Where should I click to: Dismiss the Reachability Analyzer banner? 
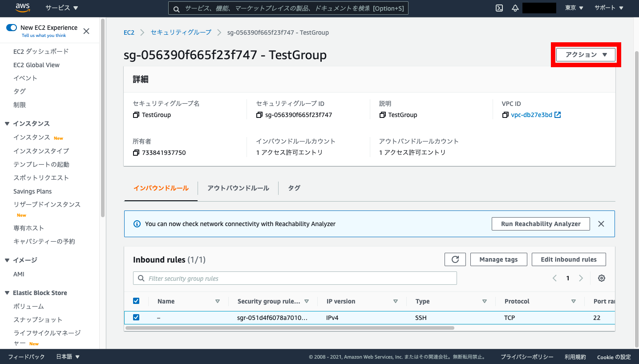click(601, 224)
